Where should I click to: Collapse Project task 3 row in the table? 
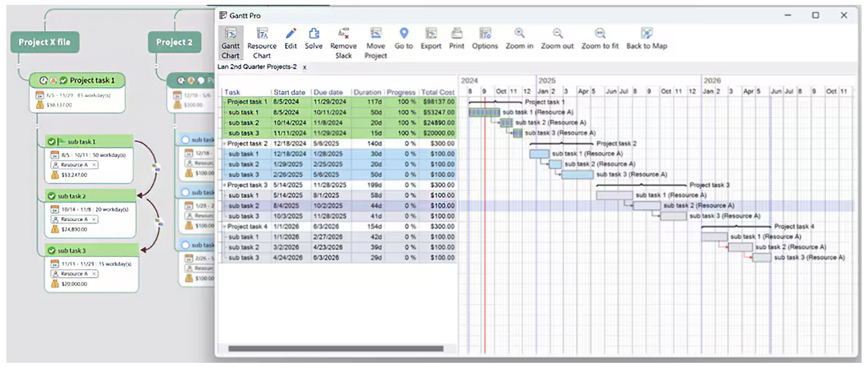coord(224,185)
